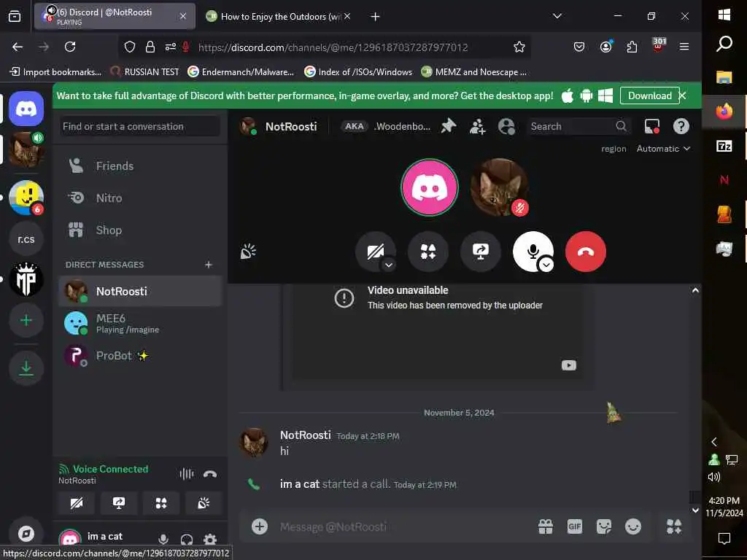Open RUSSIAN TEST bookmark
Screen dimensions: 747x560
[x=145, y=72]
